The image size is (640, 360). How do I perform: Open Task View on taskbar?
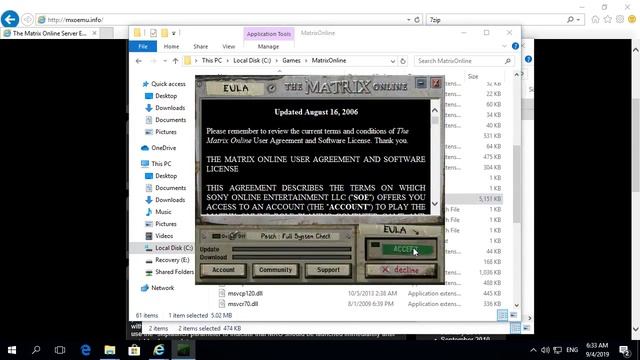60,350
